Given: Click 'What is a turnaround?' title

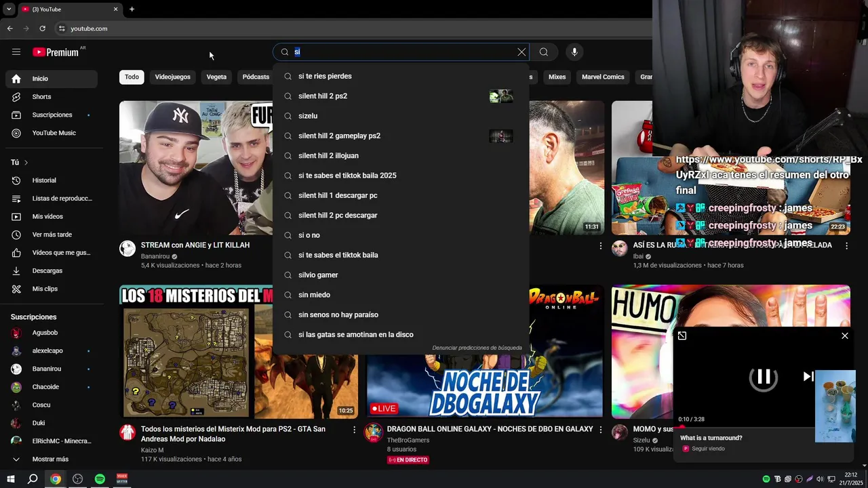Looking at the screenshot, I should pos(711,438).
